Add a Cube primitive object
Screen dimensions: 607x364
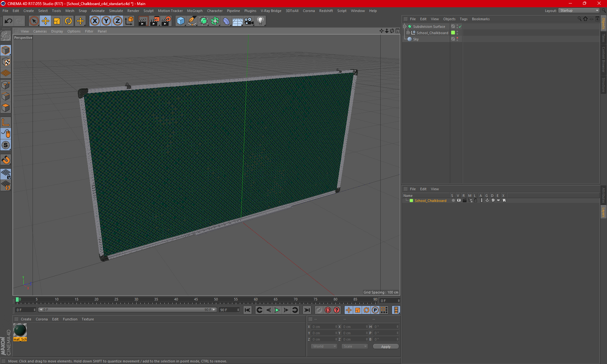click(181, 21)
